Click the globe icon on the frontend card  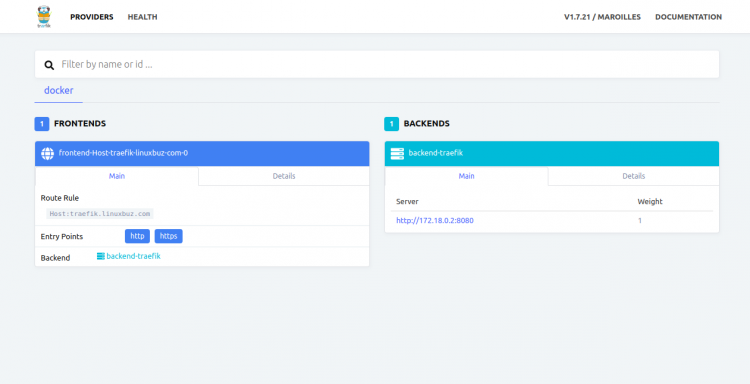[47, 154]
